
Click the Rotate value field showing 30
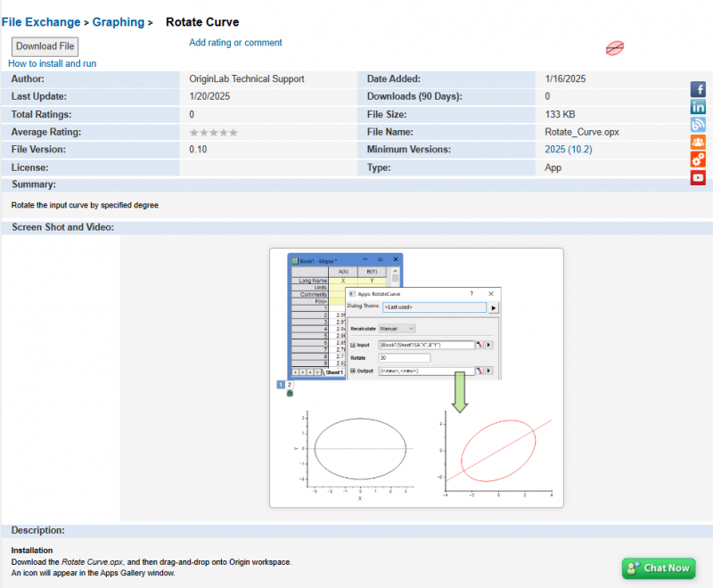coord(405,358)
